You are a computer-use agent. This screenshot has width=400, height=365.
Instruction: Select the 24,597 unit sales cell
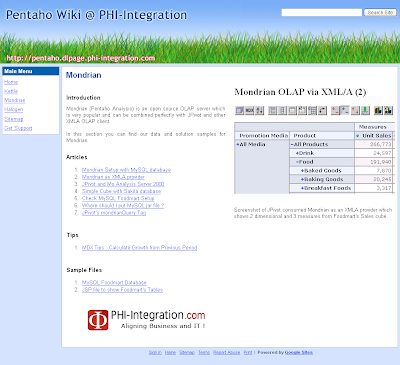tap(374, 153)
